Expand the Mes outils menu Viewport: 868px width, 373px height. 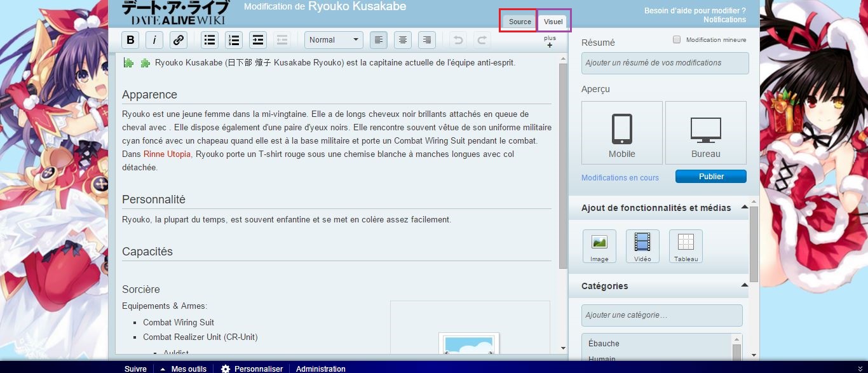[184, 369]
